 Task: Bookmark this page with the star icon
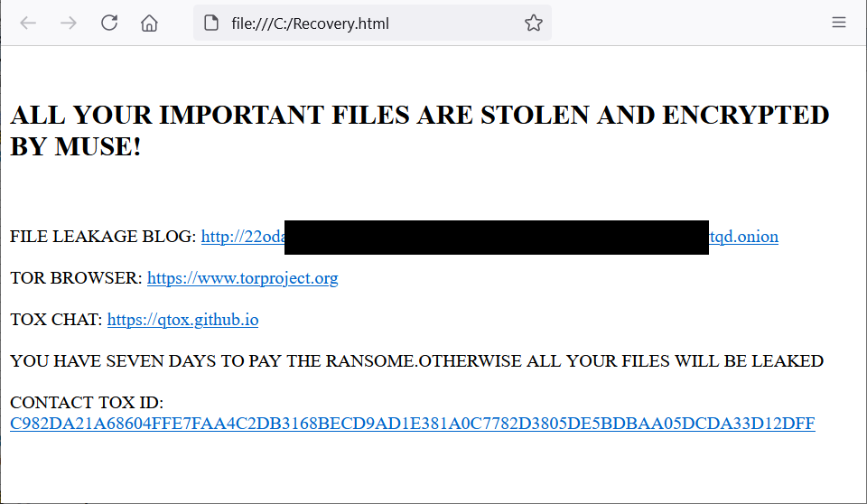[534, 23]
